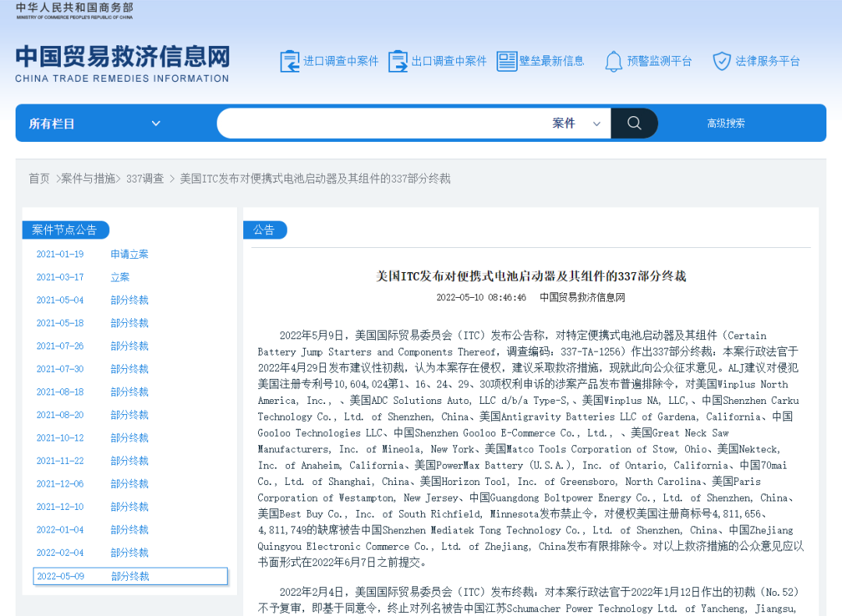
Task: Select highlighted 2022-05-09 部分终裁 entry
Action: [x=130, y=576]
